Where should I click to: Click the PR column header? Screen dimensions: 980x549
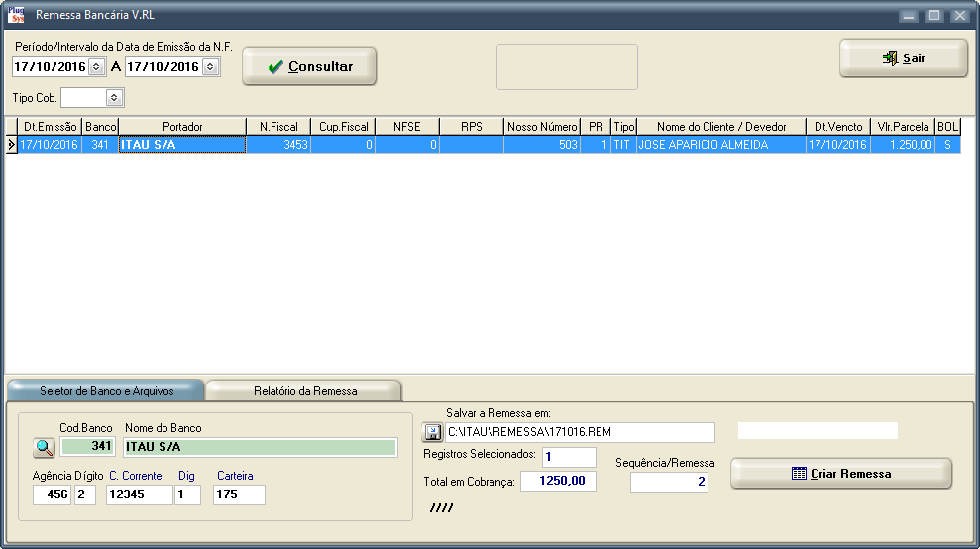(596, 126)
